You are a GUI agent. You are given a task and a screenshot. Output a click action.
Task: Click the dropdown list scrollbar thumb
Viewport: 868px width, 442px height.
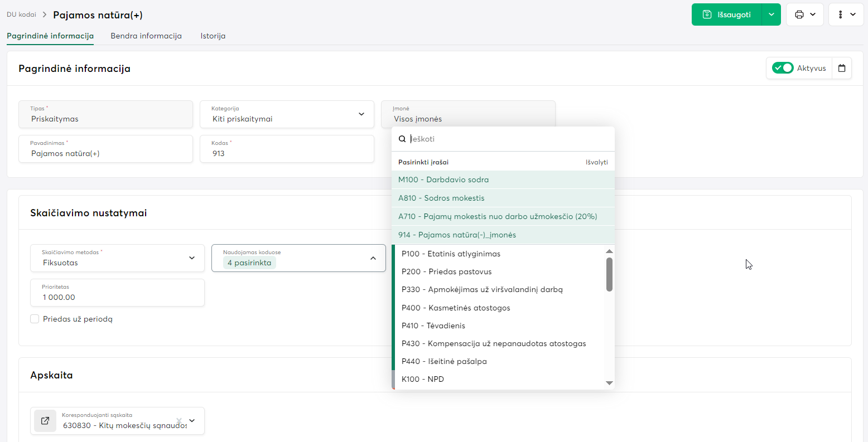[609, 274]
